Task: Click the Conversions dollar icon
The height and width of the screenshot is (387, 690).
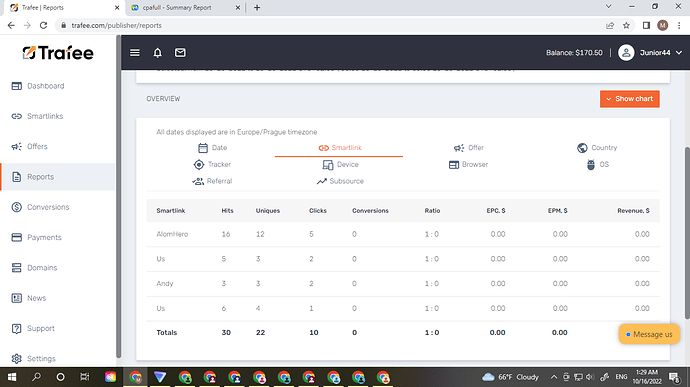Action: pos(16,207)
